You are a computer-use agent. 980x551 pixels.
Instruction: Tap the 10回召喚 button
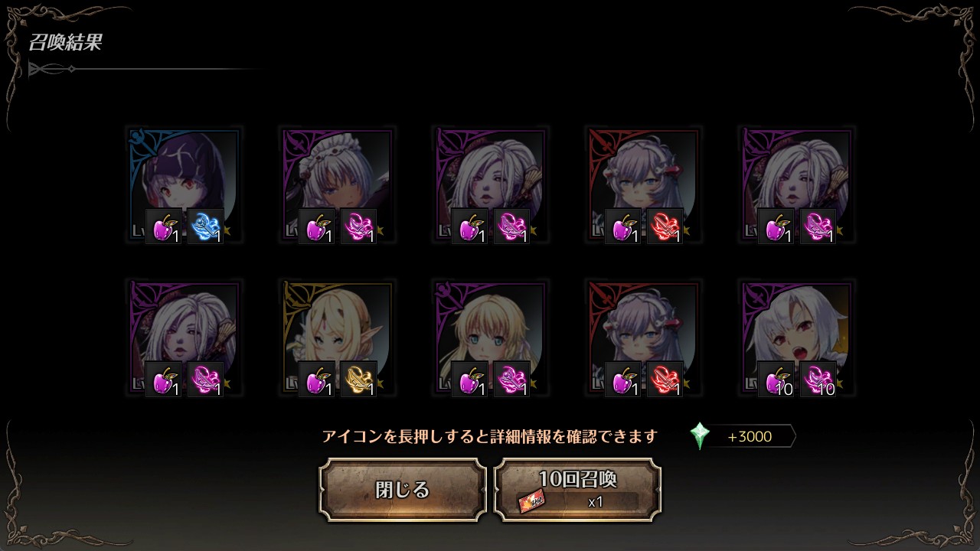[577, 490]
